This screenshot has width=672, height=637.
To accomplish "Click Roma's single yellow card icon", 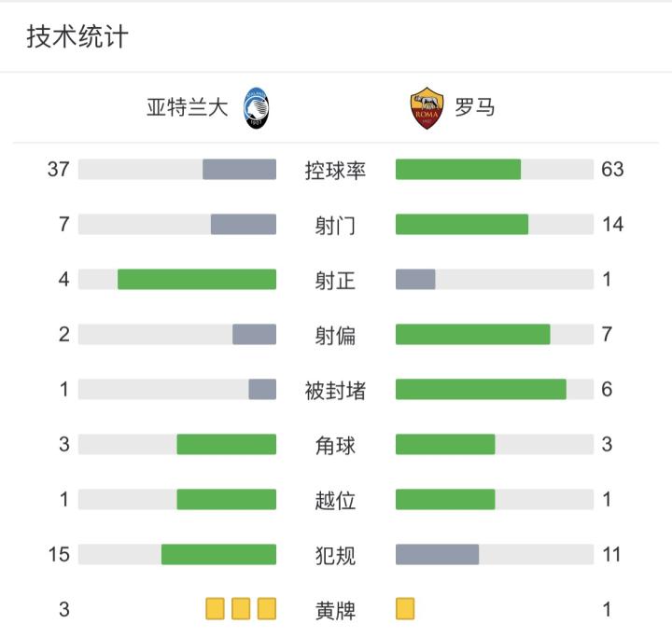I will pyautogui.click(x=405, y=609).
